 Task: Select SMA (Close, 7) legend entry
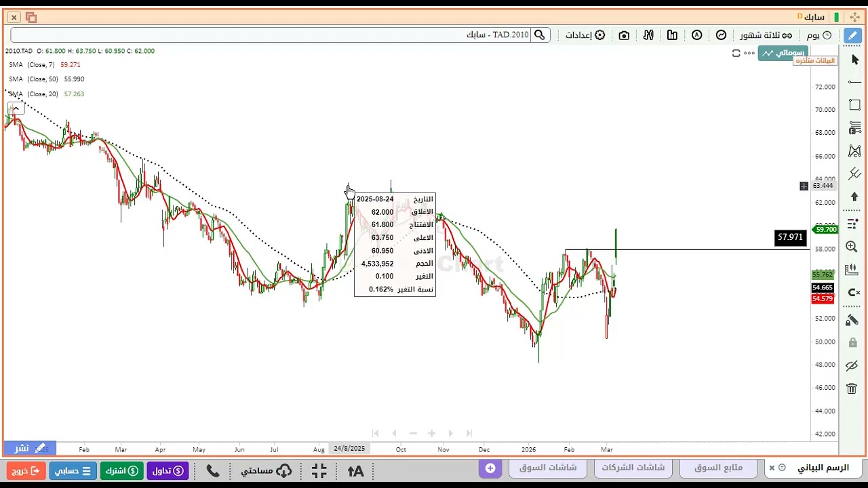click(44, 64)
